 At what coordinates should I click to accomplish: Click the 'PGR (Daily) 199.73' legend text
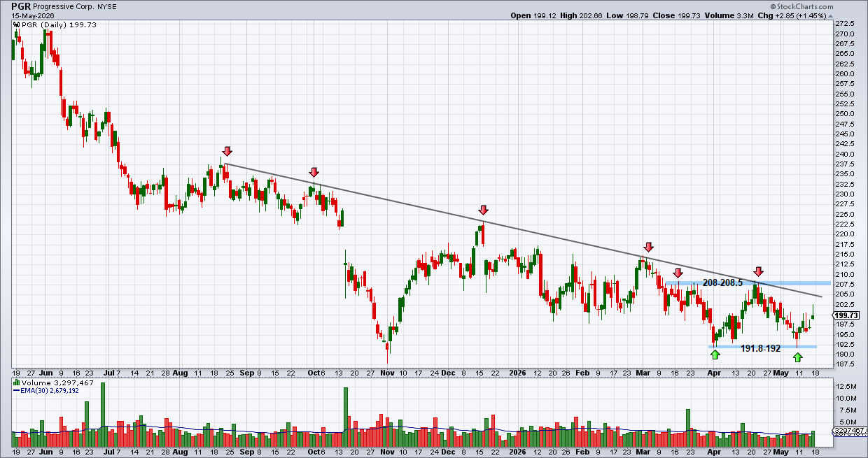coord(59,24)
